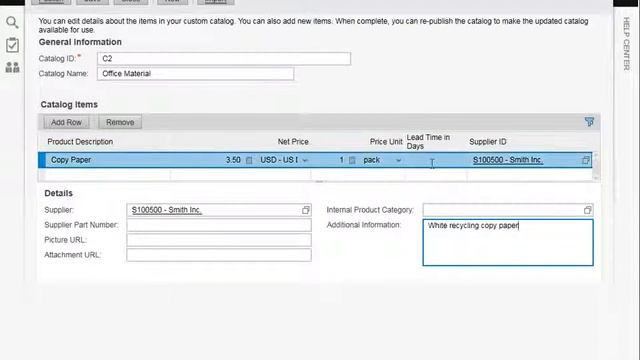Focus the Catalog ID field
The image size is (640, 360).
click(x=224, y=58)
